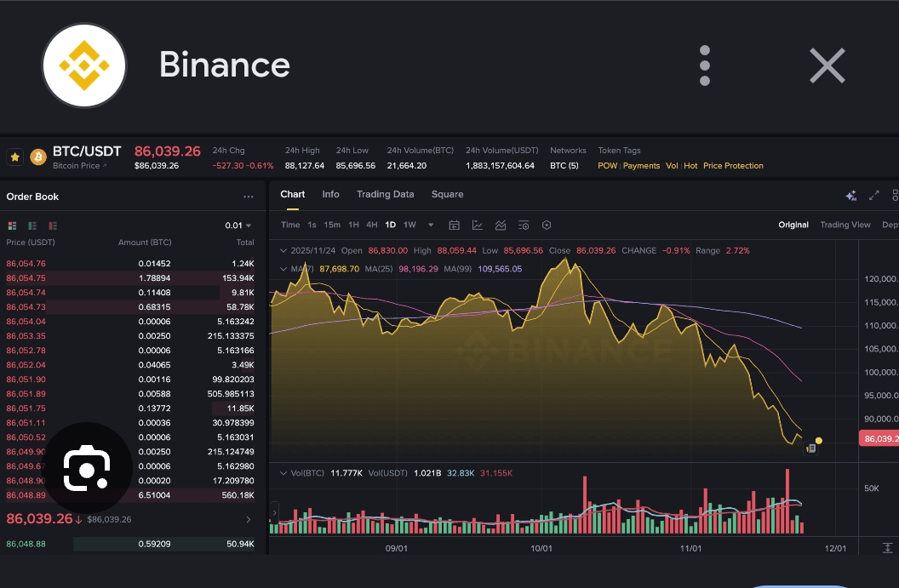Click the Binance logo icon
The height and width of the screenshot is (588, 899).
(x=84, y=66)
